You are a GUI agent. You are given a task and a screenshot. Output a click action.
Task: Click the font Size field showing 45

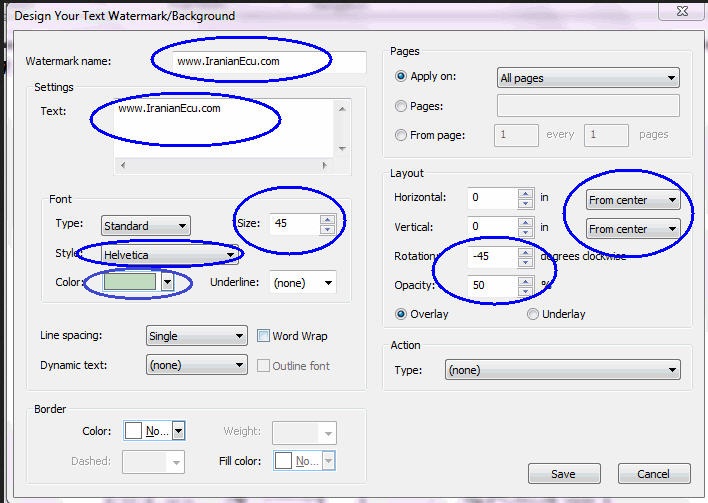(294, 224)
